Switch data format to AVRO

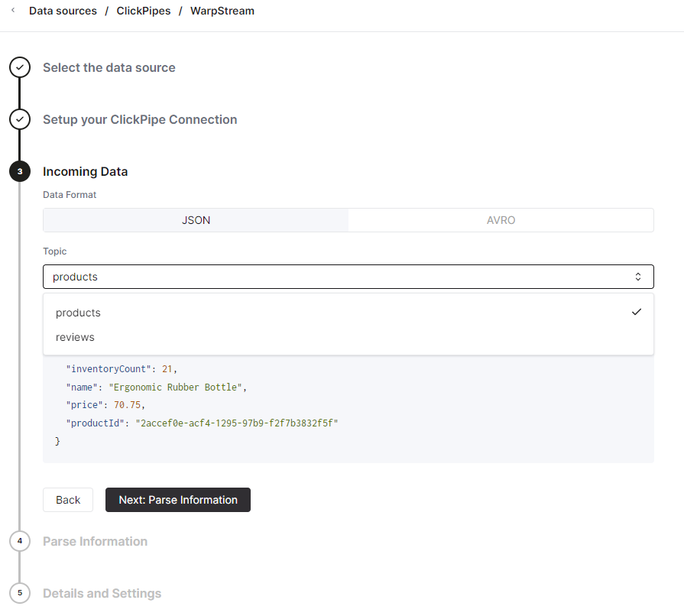[501, 220]
